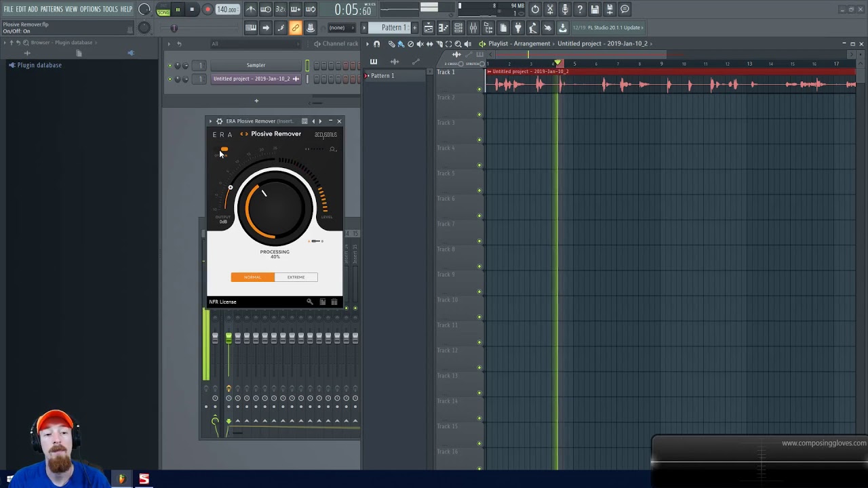Toggle the A/B comparison switch

[316, 241]
